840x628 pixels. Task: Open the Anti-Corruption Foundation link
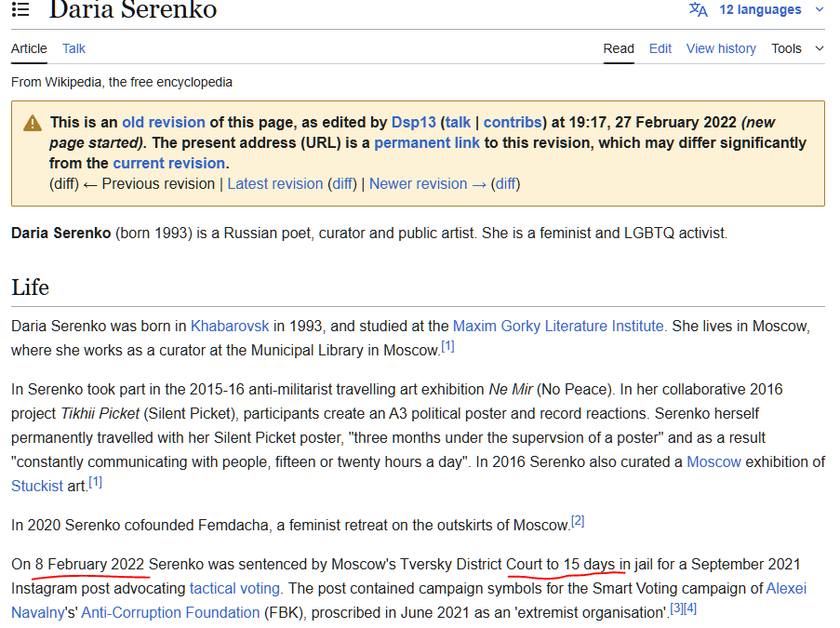tap(170, 612)
